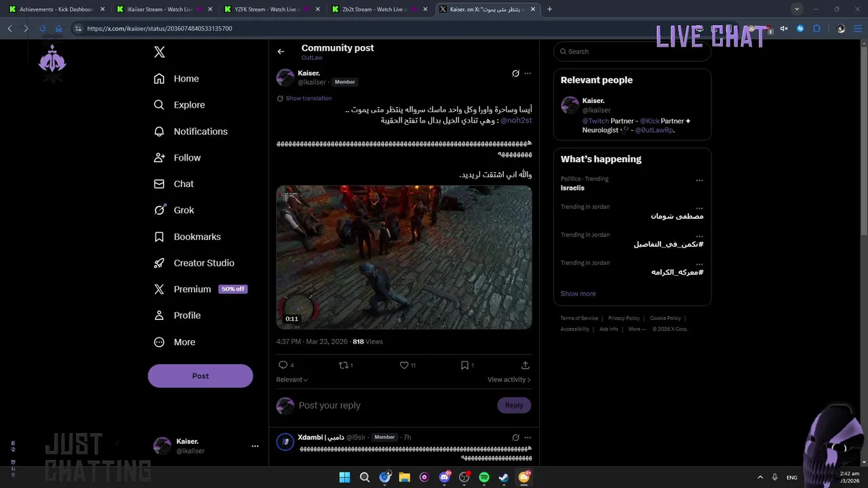Focus the Post your reply field
Screen dimensions: 868x488
tap(393, 405)
